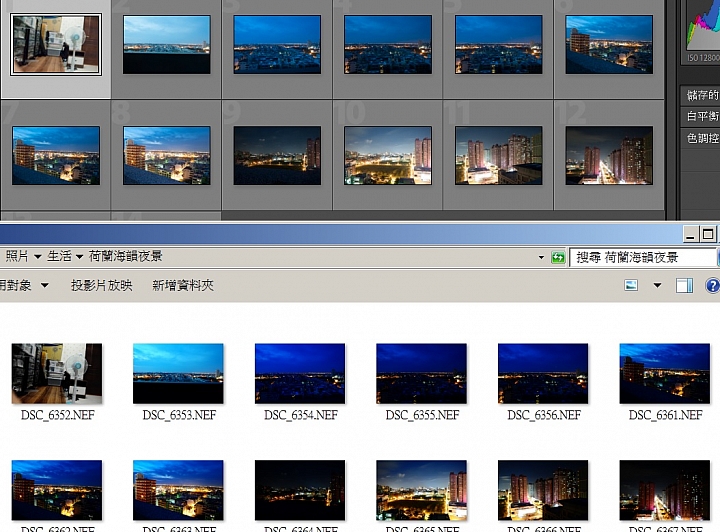
Task: Select Lightroom grid photo in cell 2
Action: tap(167, 45)
